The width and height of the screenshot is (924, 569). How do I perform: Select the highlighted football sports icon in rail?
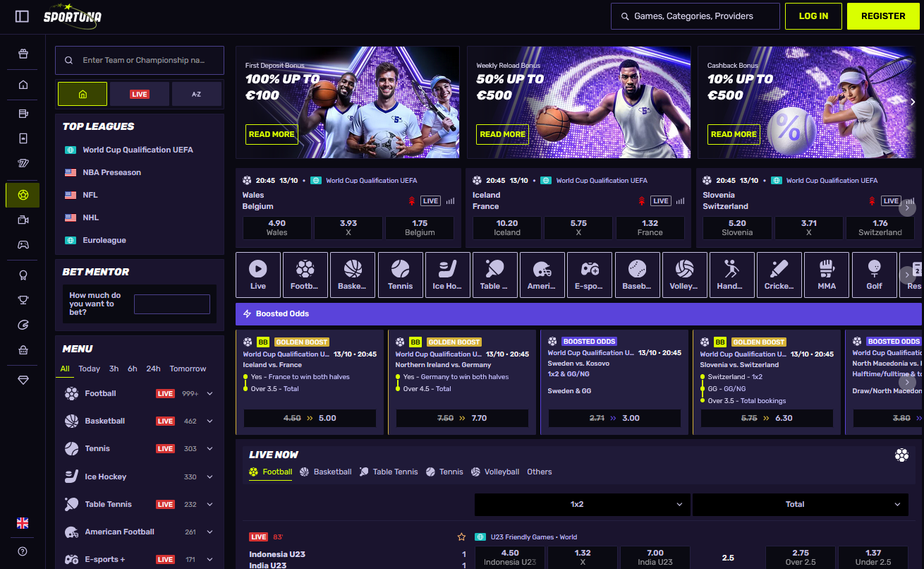(23, 195)
